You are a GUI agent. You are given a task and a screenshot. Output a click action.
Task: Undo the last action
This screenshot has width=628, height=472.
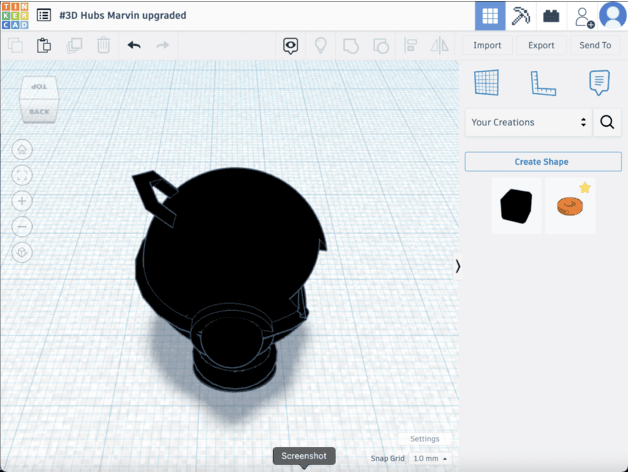(134, 45)
